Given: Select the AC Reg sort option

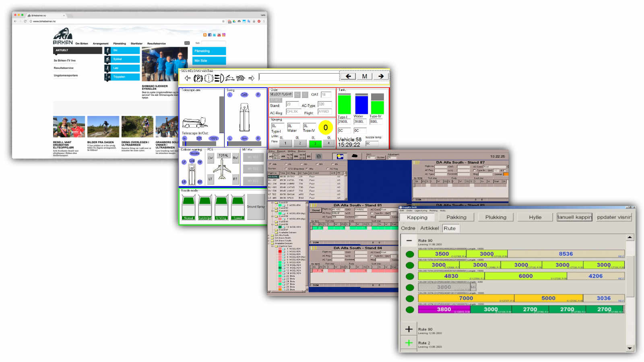Looking at the screenshot, I should click(328, 169).
